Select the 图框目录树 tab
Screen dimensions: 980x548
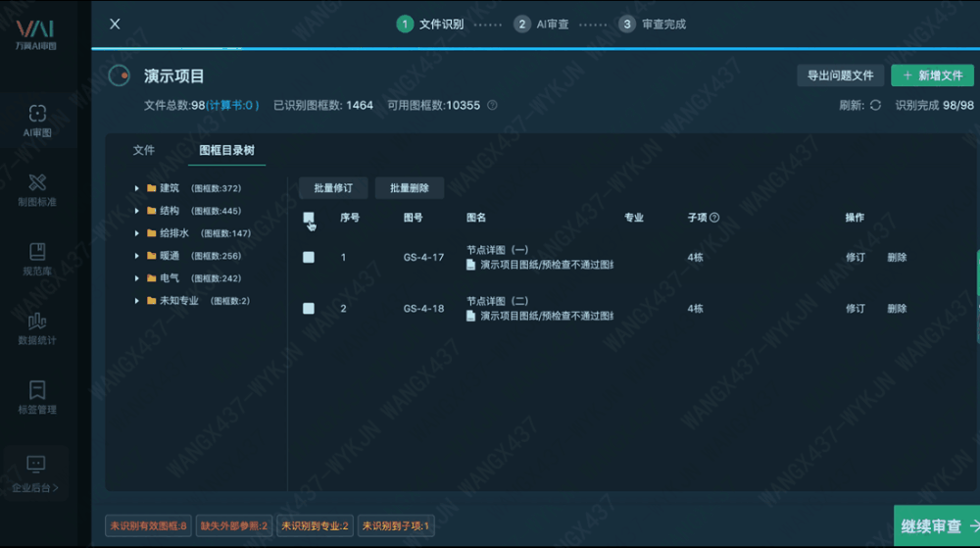coord(226,150)
